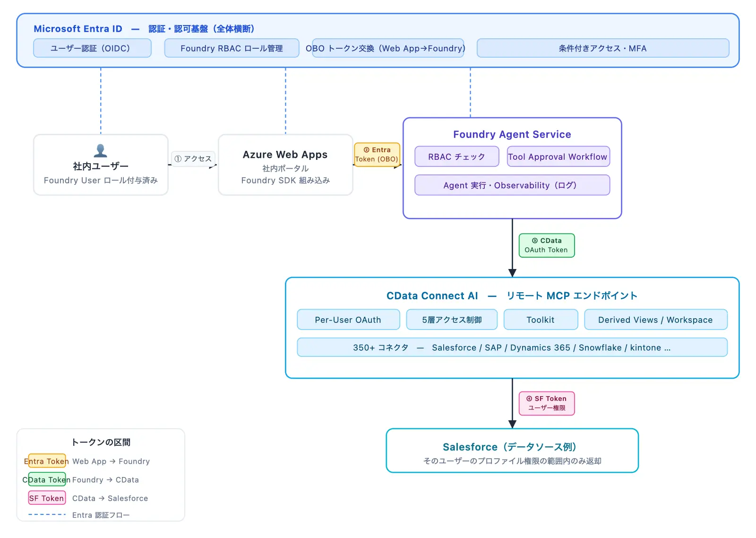Click そのユーザーのプロファイル権限 description text
The width and height of the screenshot is (756, 538).
click(x=512, y=461)
